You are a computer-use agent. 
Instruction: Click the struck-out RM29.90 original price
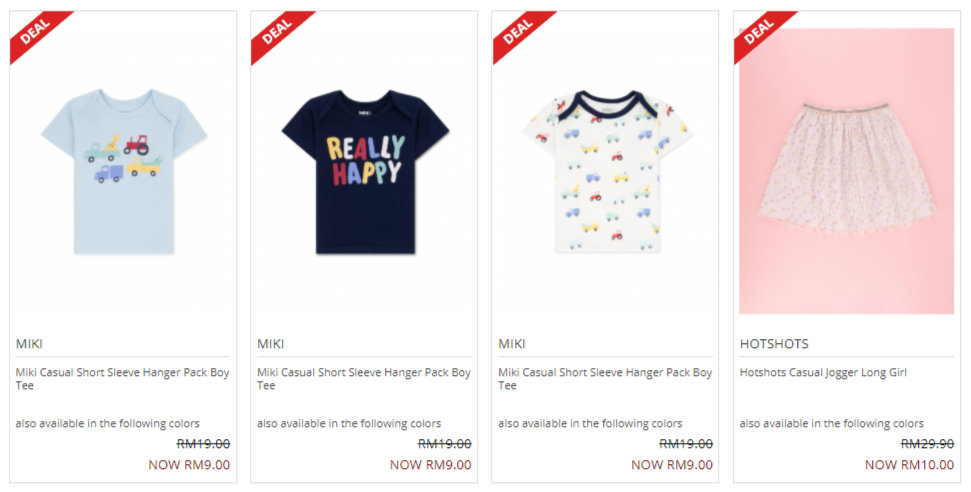click(x=927, y=444)
